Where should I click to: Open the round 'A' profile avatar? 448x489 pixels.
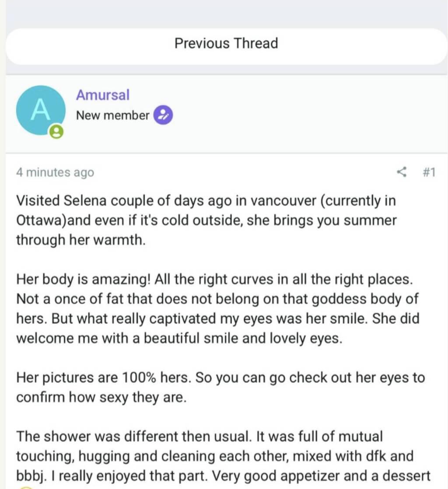point(40,110)
